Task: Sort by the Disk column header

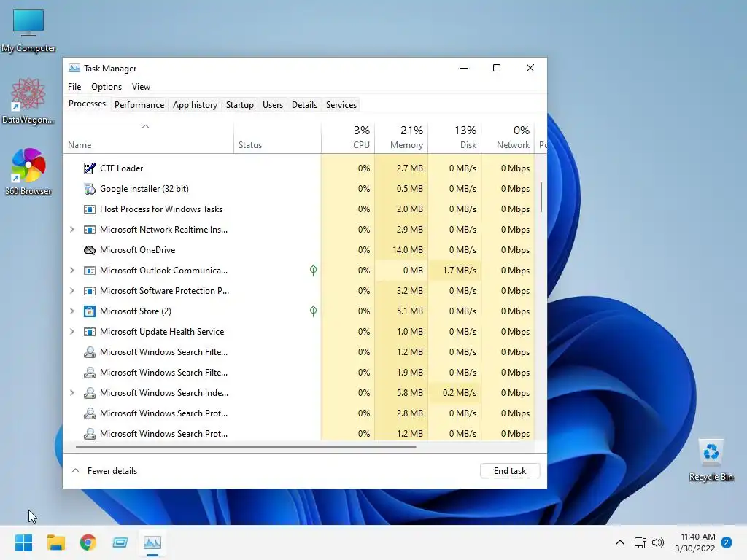Action: 455,137
